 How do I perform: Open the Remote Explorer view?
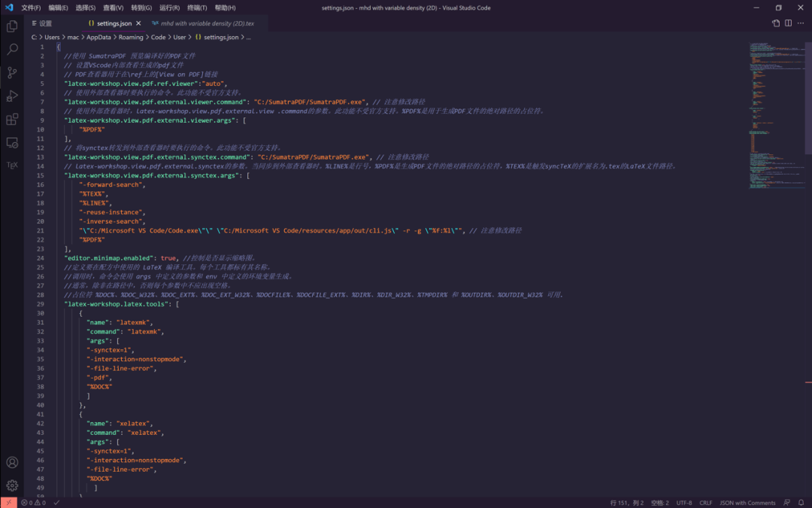coord(12,142)
